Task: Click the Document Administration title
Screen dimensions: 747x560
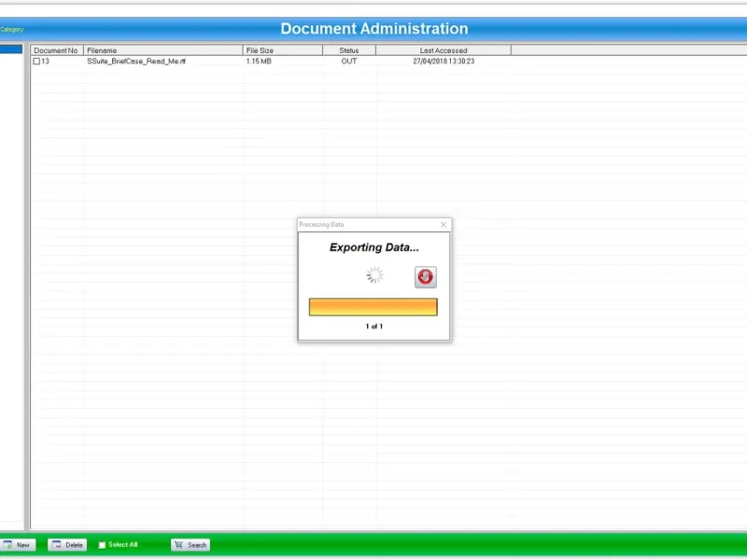Action: click(374, 29)
